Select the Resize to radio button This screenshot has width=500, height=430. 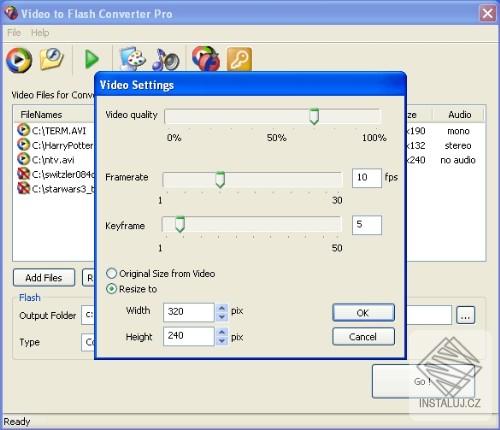111,289
